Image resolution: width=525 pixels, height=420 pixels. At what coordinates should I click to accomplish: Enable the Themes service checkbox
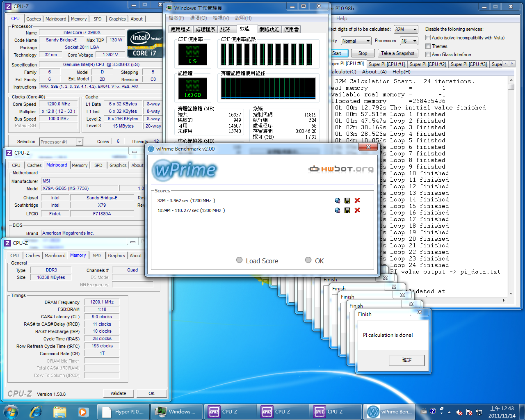(x=428, y=46)
